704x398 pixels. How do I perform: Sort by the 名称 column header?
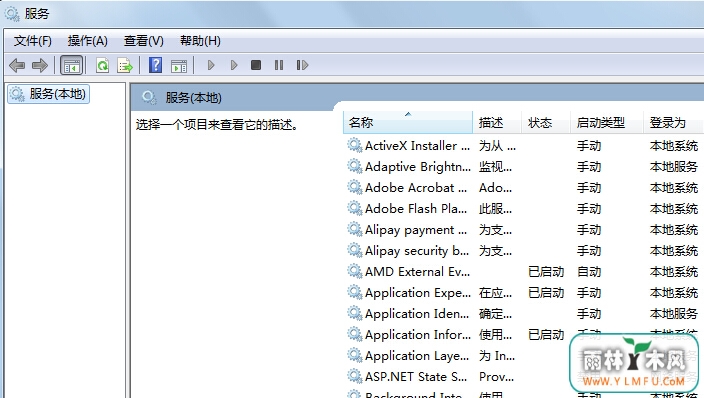(408, 122)
